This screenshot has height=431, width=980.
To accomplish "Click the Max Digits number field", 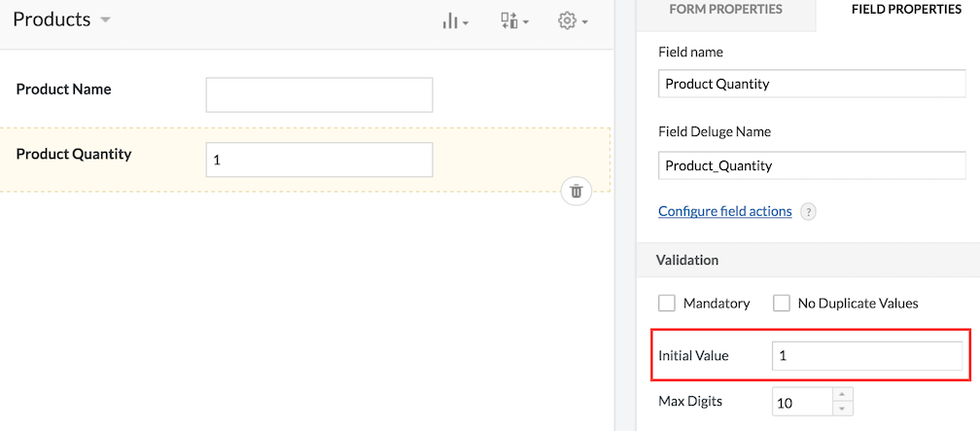I will coord(803,402).
